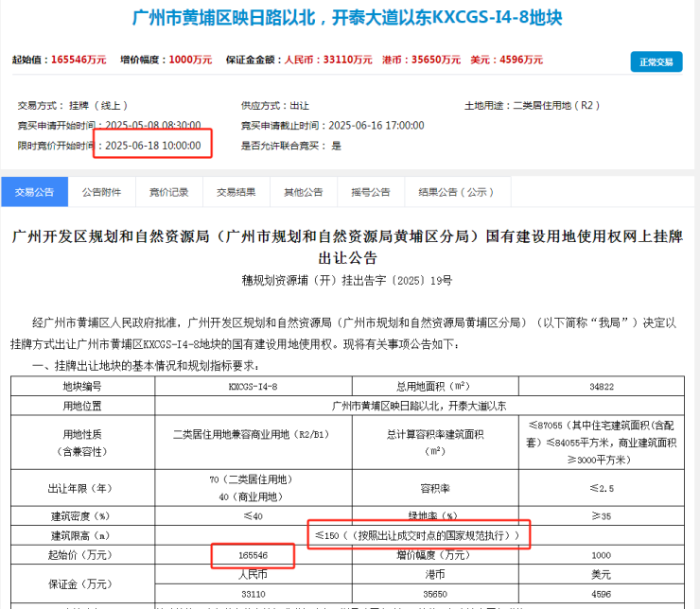This screenshot has height=609, width=700.
Task: Click the red 1000万元 bid increment at top
Action: coord(192,60)
